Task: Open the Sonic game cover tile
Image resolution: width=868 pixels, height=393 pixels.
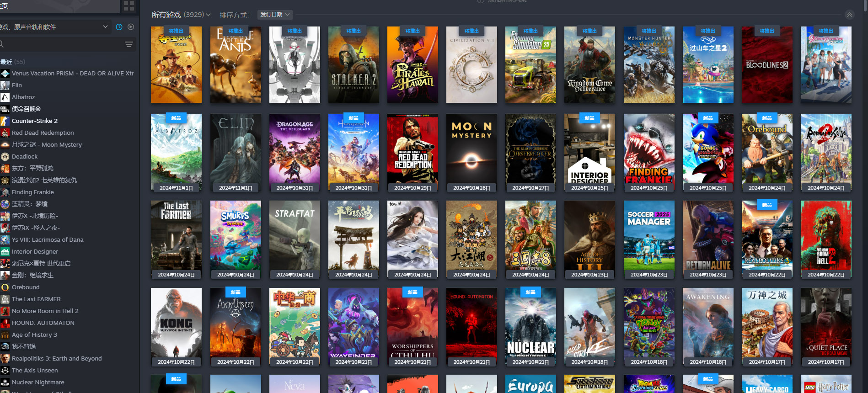Action: coord(708,152)
